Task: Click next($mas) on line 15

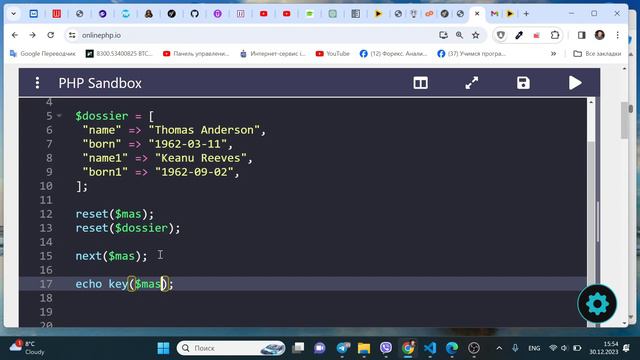Action: tap(111, 256)
